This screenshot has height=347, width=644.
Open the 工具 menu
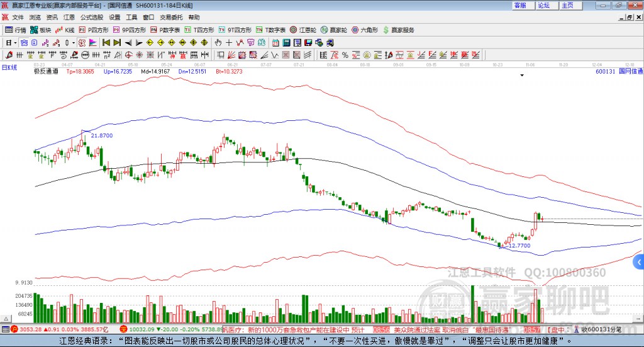[x=131, y=17]
